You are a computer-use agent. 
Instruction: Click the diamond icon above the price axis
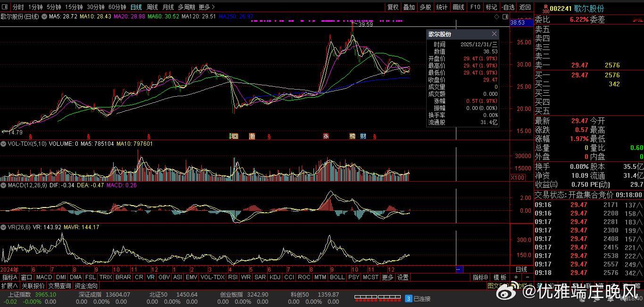tap(496, 17)
